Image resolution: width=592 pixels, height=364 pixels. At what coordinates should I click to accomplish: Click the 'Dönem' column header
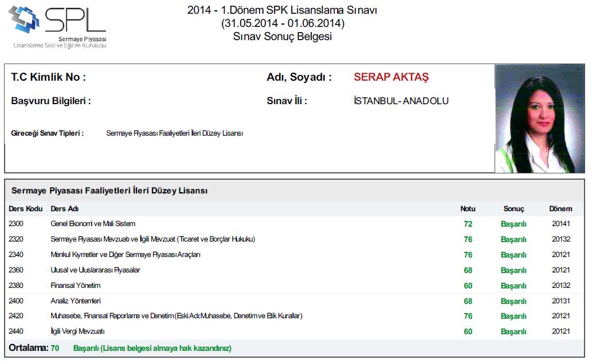click(560, 208)
